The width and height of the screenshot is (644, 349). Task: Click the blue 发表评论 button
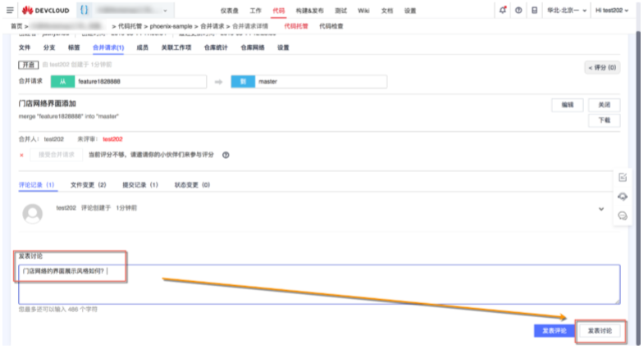(x=554, y=330)
